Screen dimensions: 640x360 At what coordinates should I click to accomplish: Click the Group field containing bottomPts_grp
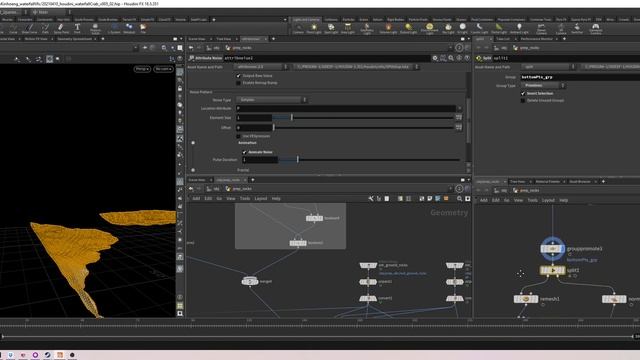click(580, 77)
